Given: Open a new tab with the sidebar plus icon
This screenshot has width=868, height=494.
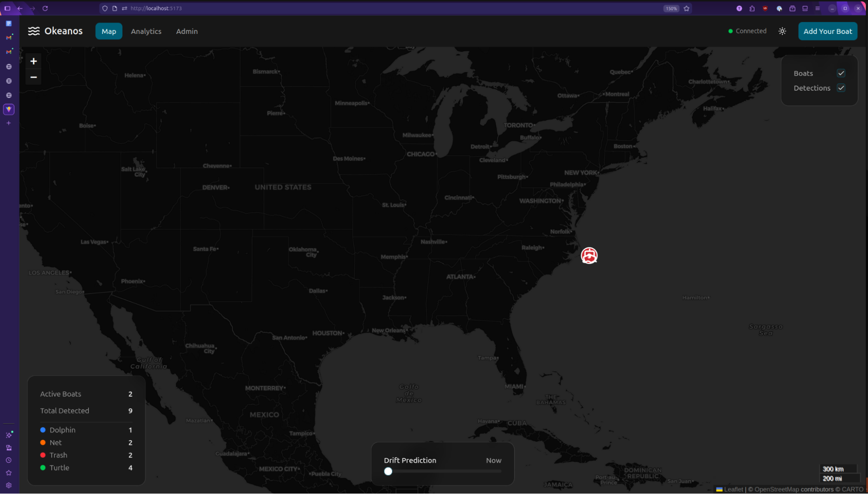Looking at the screenshot, I should tap(8, 123).
